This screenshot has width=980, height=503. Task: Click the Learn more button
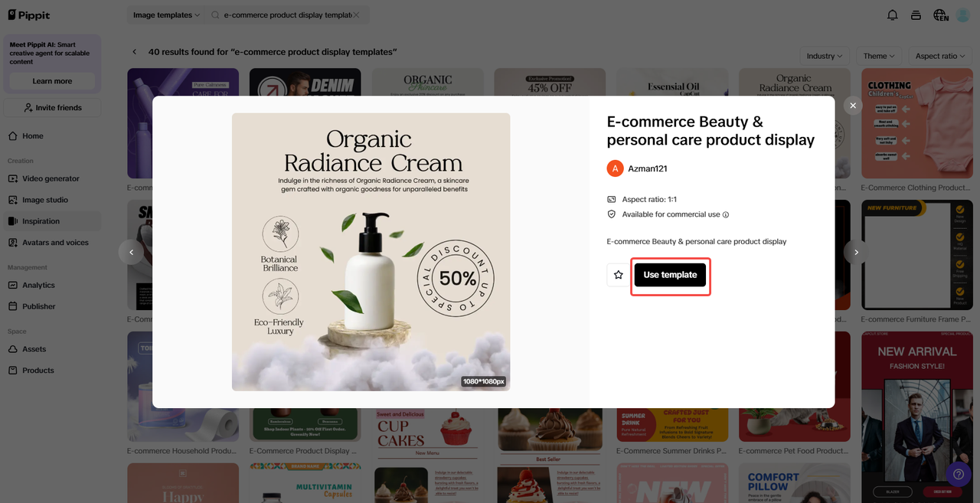tap(52, 81)
